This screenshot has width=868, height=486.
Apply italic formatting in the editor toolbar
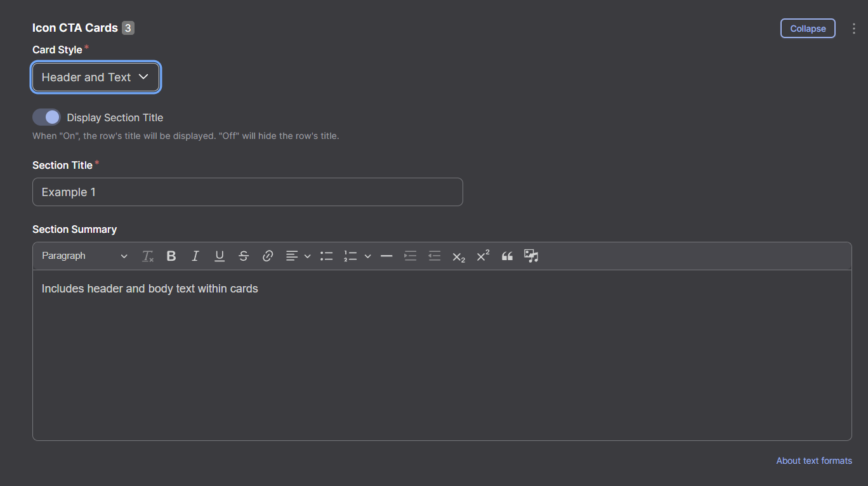195,256
